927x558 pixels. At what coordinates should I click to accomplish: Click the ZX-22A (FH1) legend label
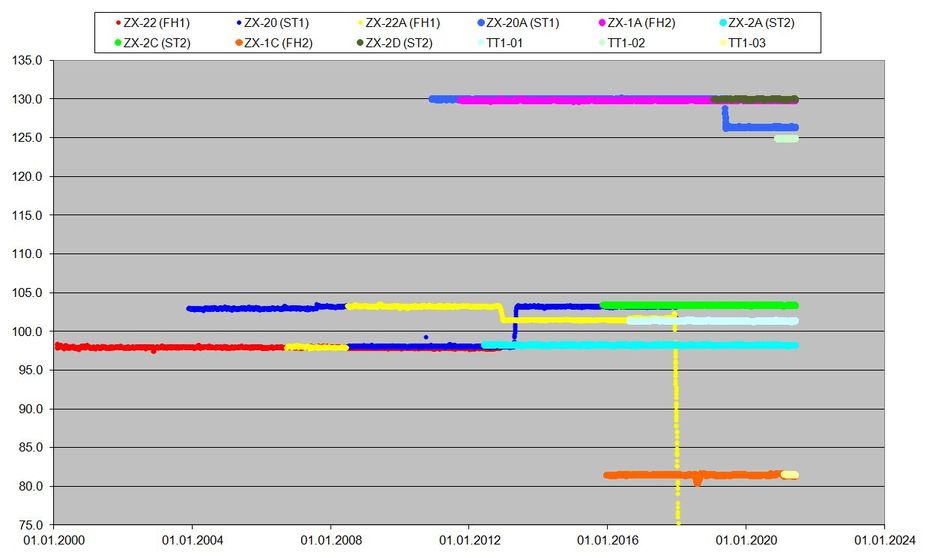click(405, 22)
